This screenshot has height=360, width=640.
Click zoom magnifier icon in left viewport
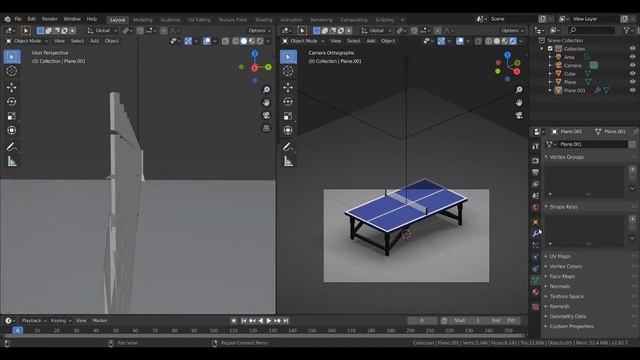point(266,89)
